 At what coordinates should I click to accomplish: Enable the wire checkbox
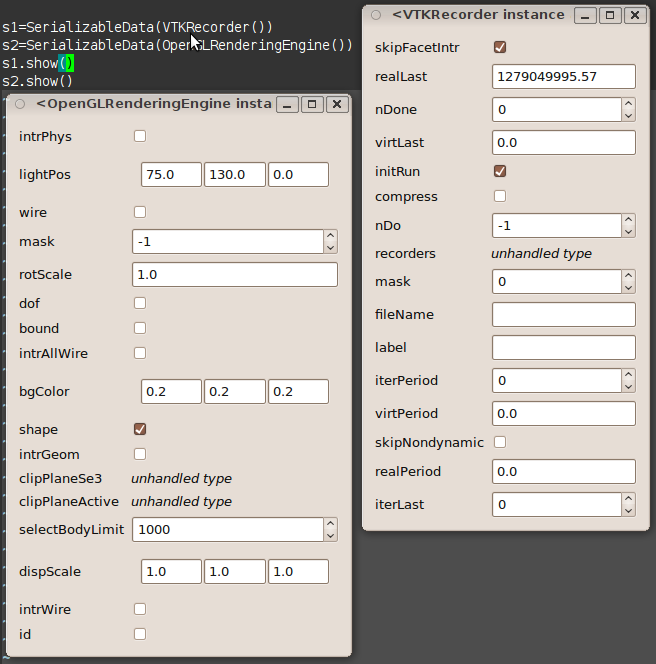(140, 212)
